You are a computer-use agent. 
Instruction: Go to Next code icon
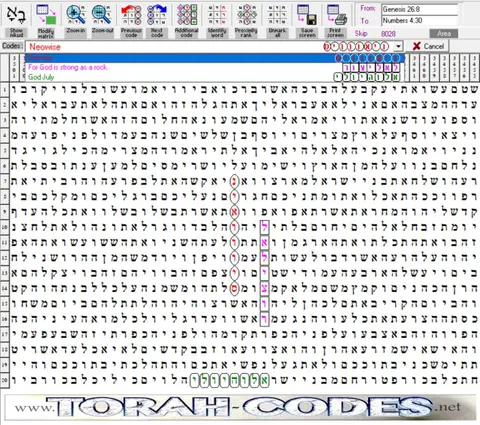pyautogui.click(x=157, y=15)
